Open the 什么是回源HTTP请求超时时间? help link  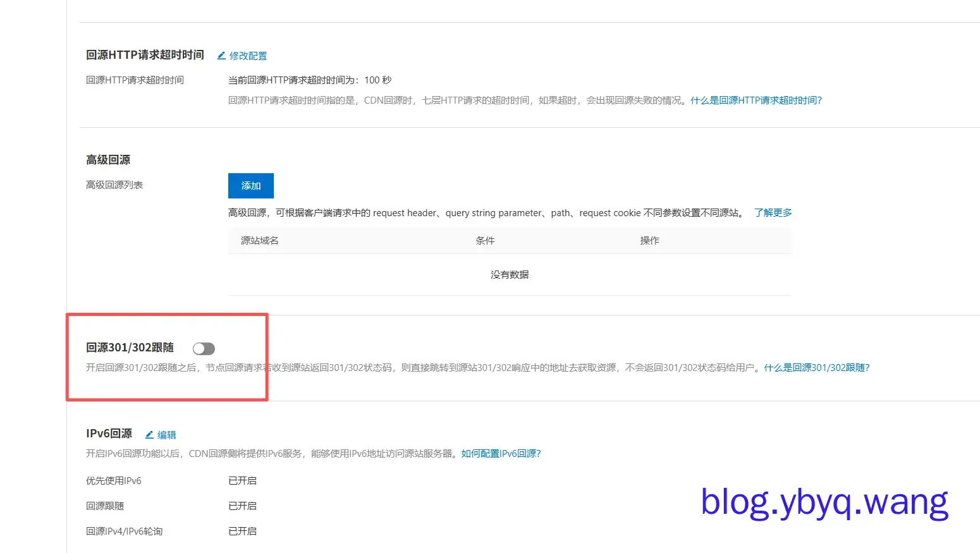[x=756, y=100]
